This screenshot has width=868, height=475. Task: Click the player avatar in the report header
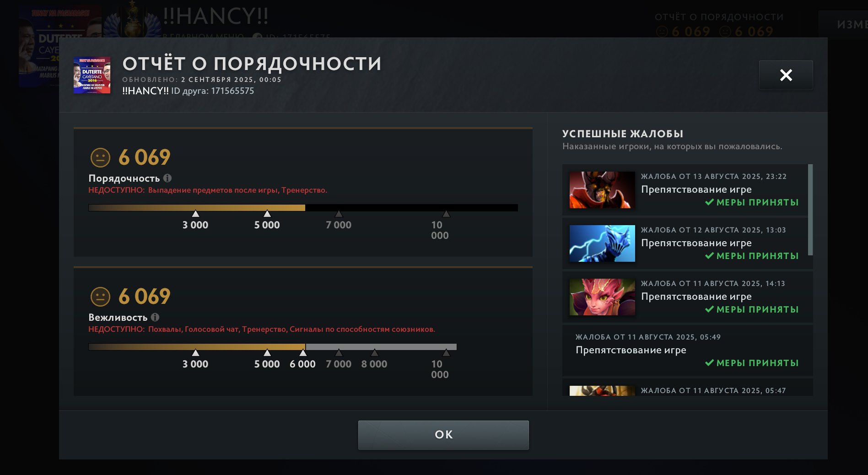(x=92, y=75)
